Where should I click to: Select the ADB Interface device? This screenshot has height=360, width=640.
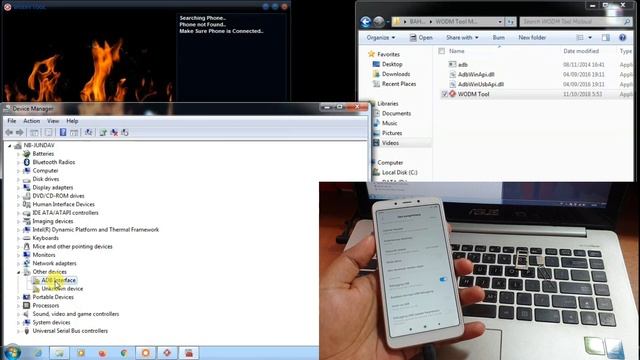click(x=58, y=280)
